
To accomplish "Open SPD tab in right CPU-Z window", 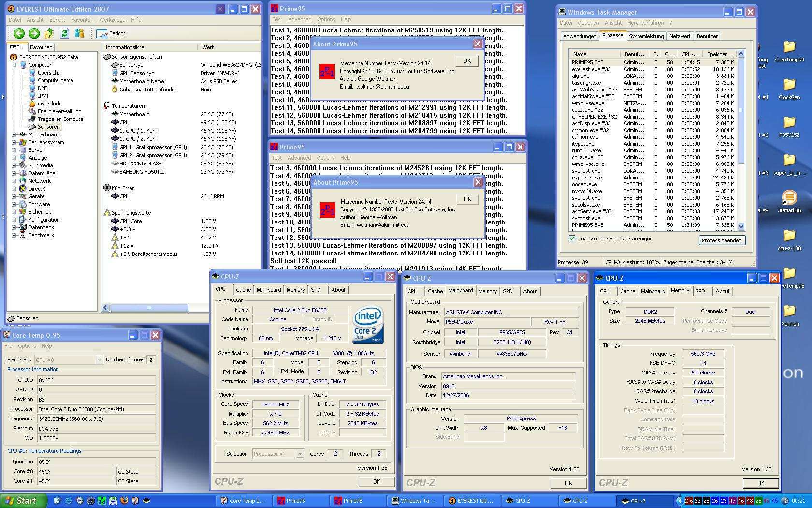I will (x=700, y=291).
